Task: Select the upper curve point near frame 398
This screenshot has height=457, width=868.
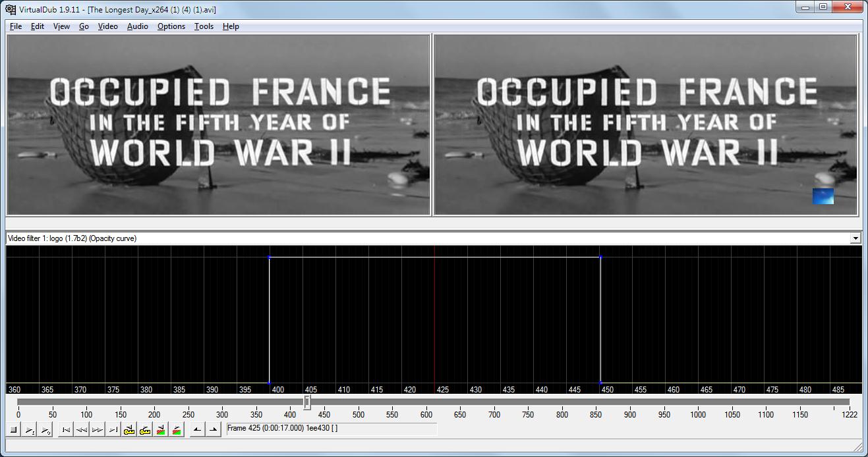Action: [x=270, y=257]
